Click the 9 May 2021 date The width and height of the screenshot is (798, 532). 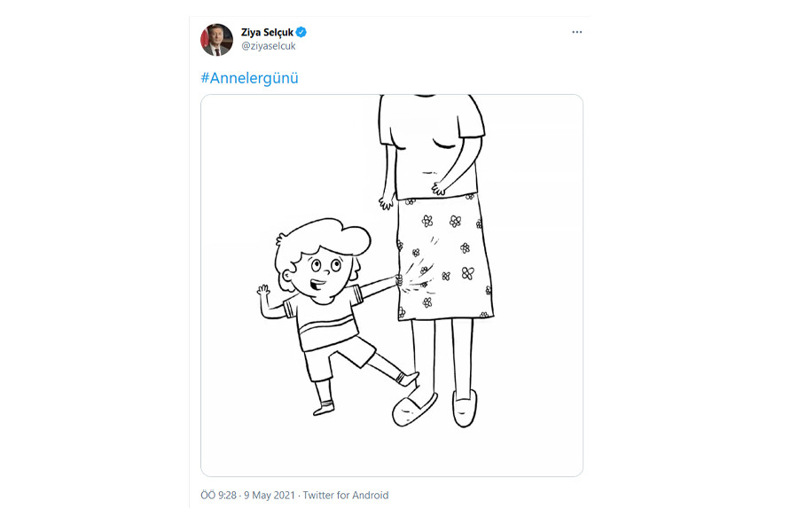coord(270,496)
